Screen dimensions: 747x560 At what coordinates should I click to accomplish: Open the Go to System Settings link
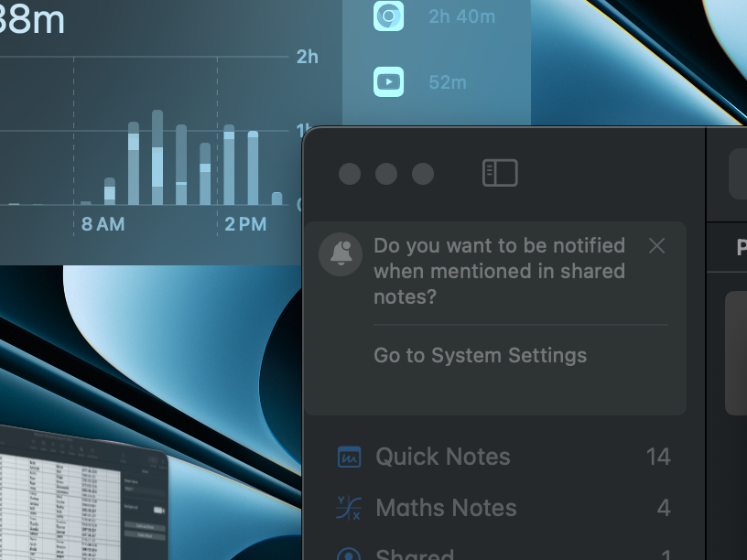[480, 355]
